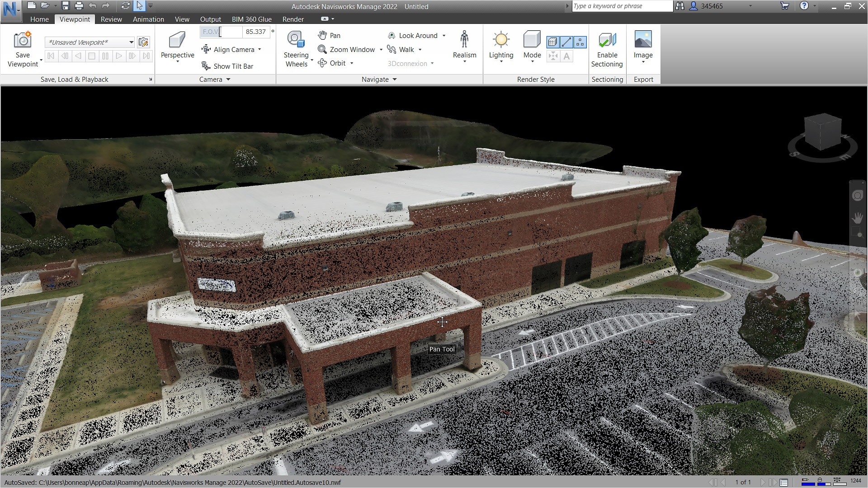The height and width of the screenshot is (488, 868).
Task: Click the ViewCube in the scene
Action: 823,131
